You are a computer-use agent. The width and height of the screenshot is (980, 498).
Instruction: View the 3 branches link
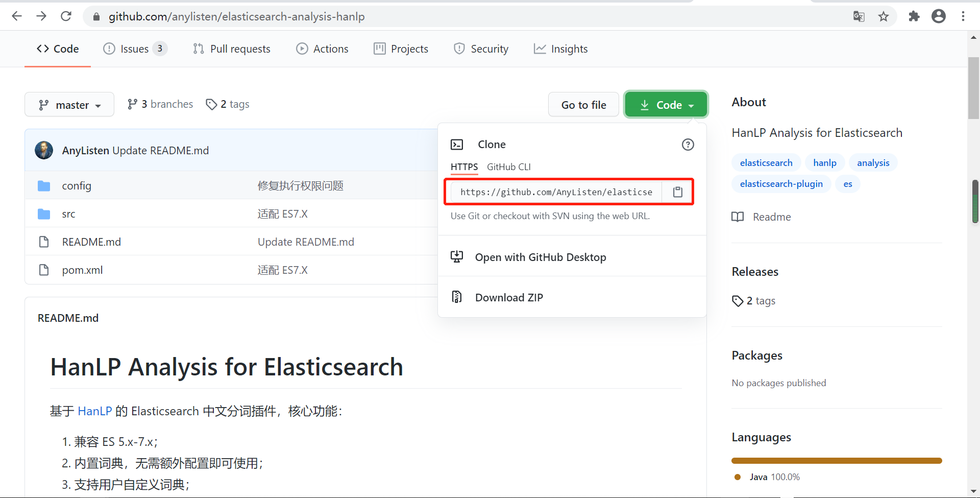[160, 104]
